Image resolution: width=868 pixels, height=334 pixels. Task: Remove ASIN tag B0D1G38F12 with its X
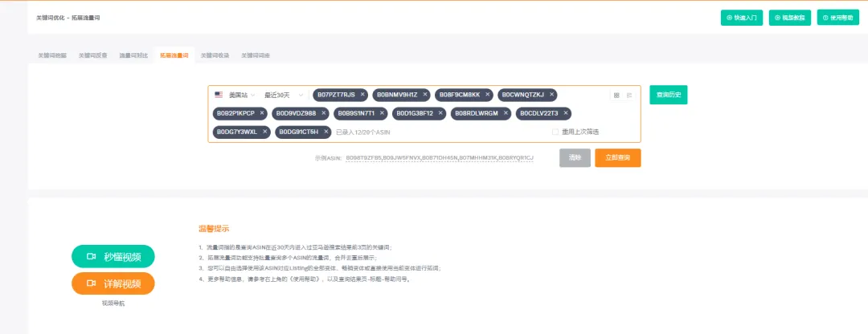[440, 113]
